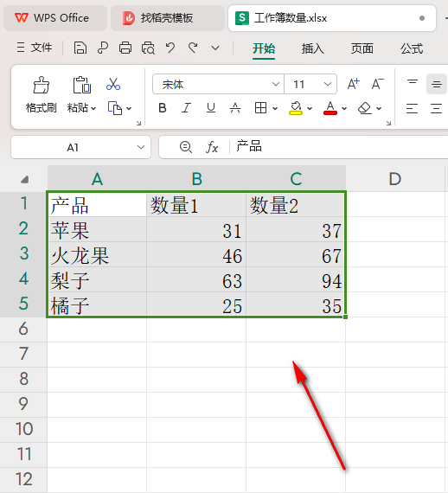Switch to the WPS Office tab
This screenshot has width=448, height=493.
55,18
